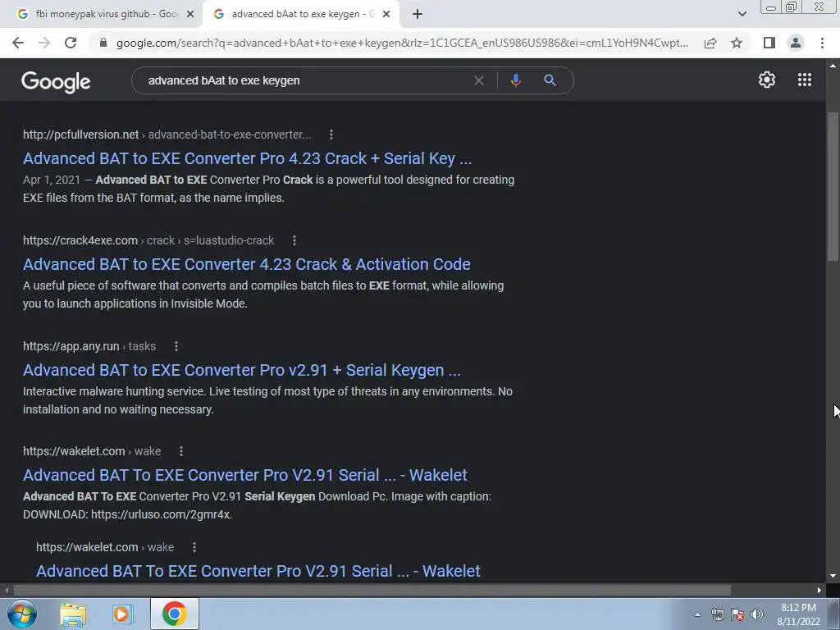Click the Google logo
This screenshot has height=630, width=840.
[56, 81]
